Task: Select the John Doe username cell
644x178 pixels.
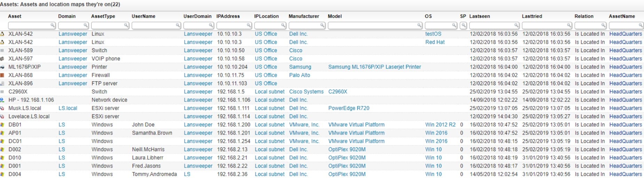Action: [x=143, y=125]
